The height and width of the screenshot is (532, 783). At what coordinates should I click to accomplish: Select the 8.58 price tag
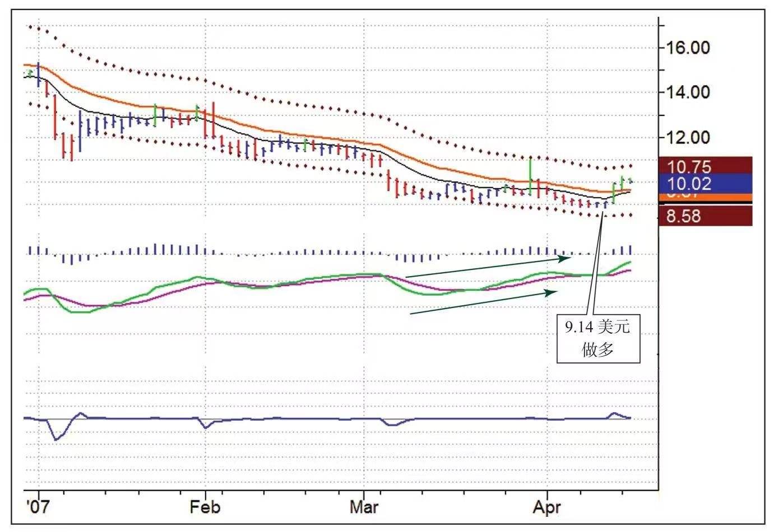[705, 216]
